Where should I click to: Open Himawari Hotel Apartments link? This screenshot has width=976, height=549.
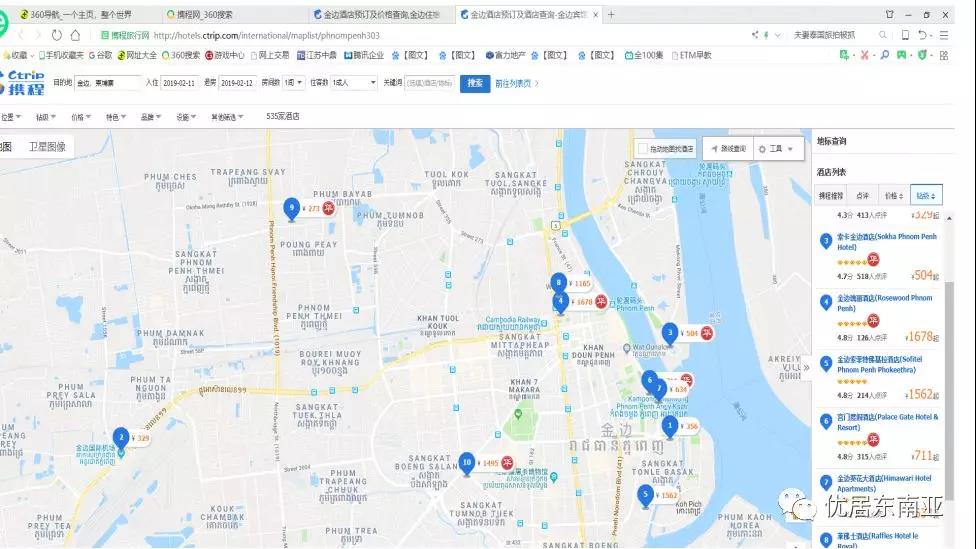884,483
